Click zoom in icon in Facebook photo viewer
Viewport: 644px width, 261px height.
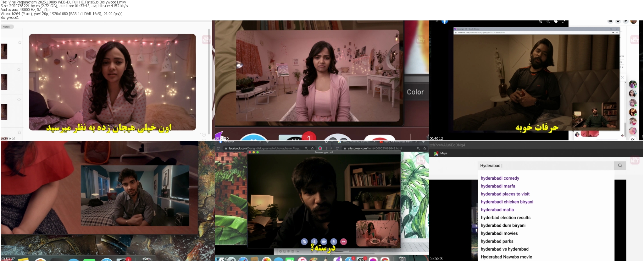540,22
